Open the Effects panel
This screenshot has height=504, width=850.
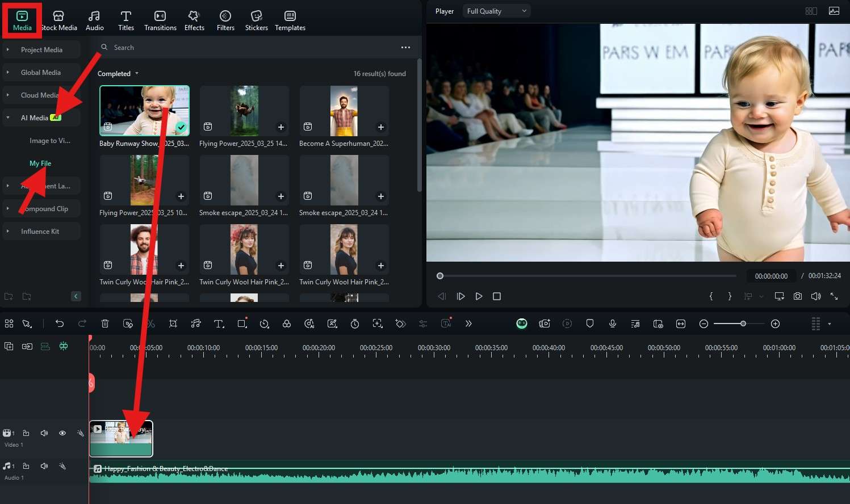coord(194,20)
